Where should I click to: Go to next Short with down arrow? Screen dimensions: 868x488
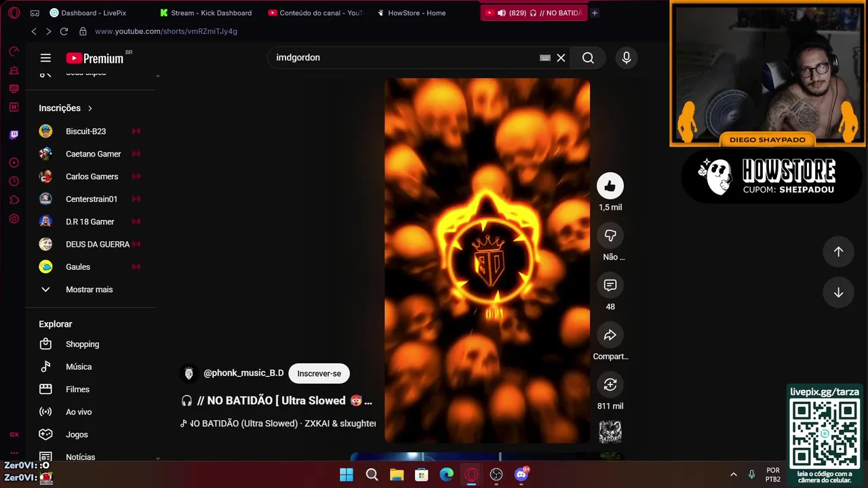pos(838,293)
